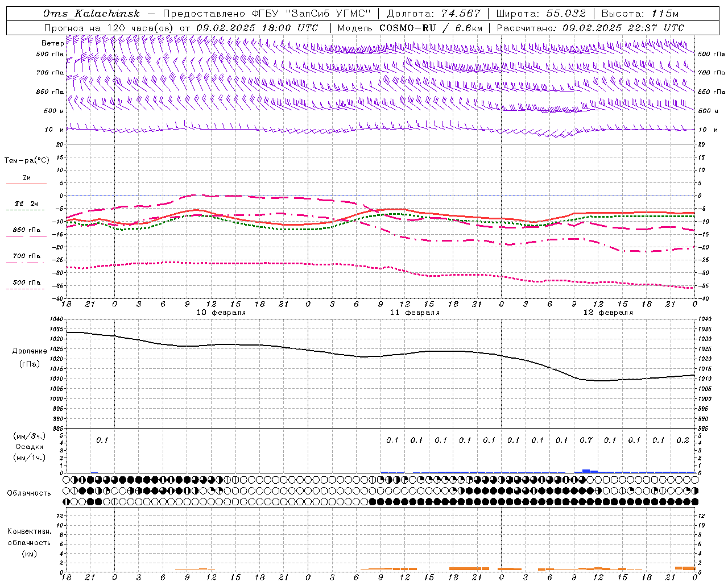Click the station name Oms_Kalachinsk
Viewport: 728px width, 582px height.
[x=92, y=14]
